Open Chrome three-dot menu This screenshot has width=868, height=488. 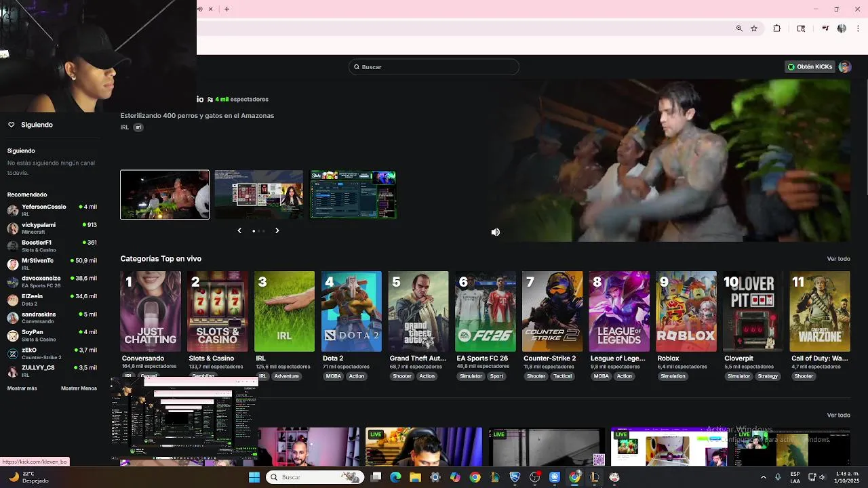point(859,28)
